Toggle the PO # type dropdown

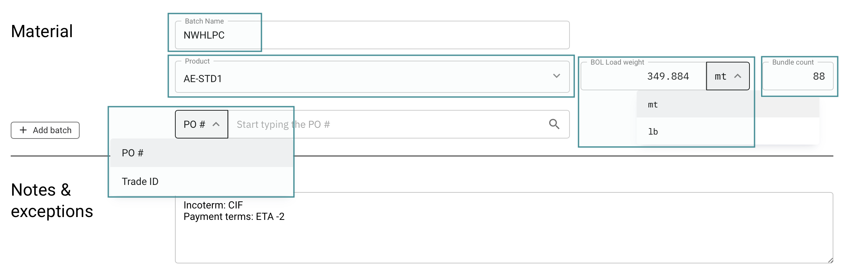(x=201, y=124)
